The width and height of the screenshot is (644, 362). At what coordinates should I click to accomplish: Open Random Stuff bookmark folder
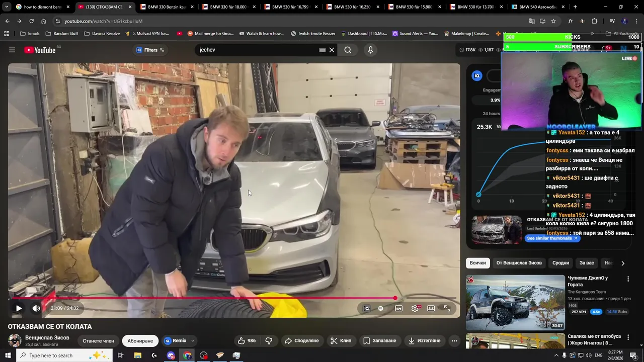point(62,34)
